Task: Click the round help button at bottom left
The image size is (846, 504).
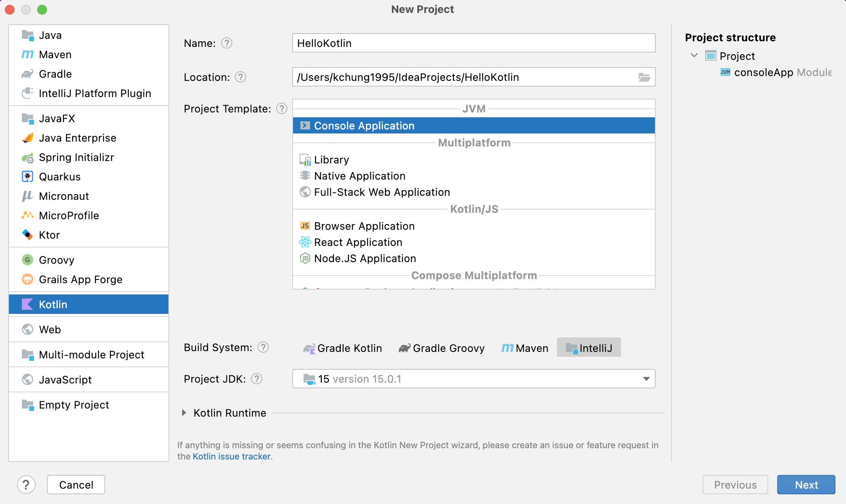Action: [26, 485]
